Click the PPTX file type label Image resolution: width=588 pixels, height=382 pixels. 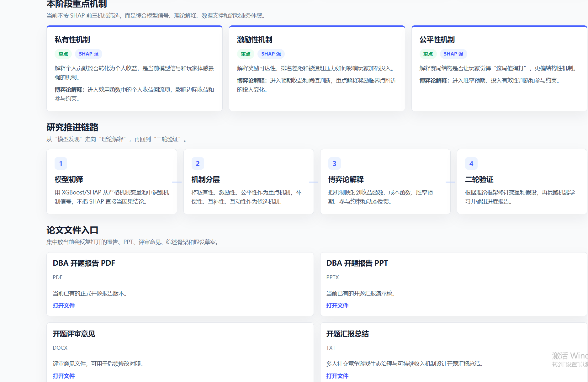coord(332,277)
